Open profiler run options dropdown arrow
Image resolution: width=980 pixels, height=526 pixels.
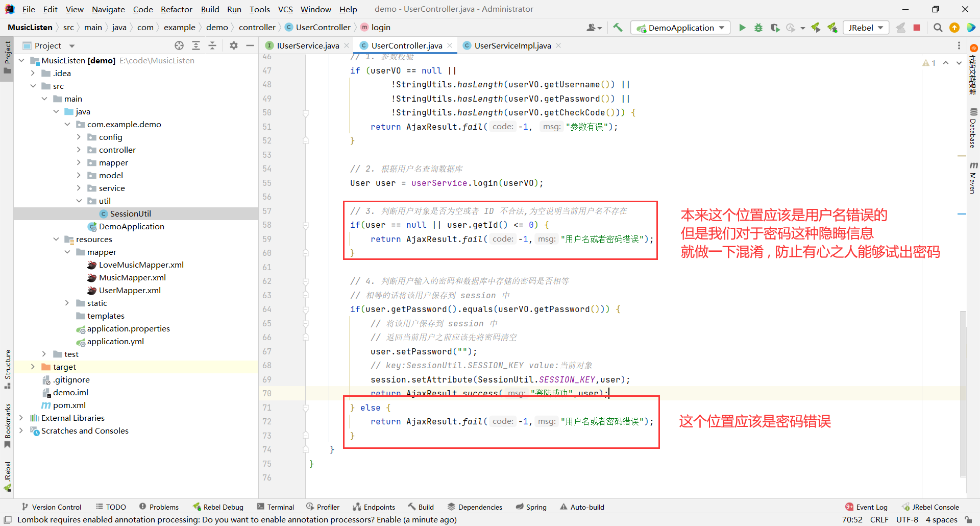point(803,28)
